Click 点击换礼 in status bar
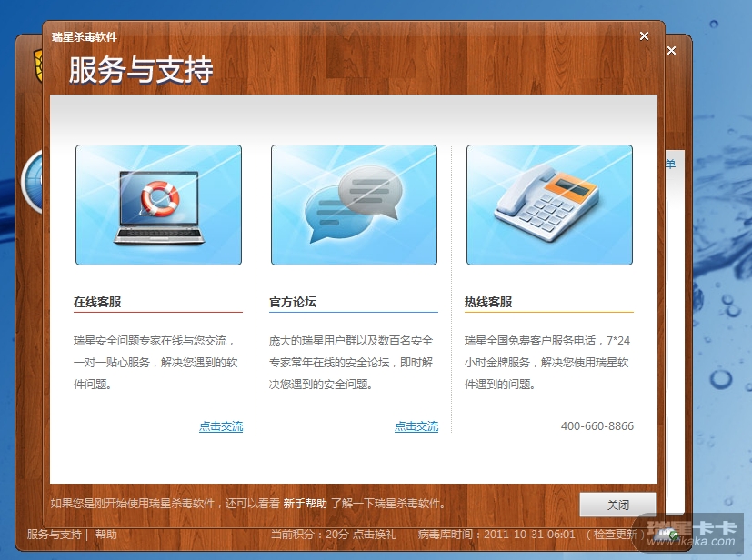 tap(375, 535)
